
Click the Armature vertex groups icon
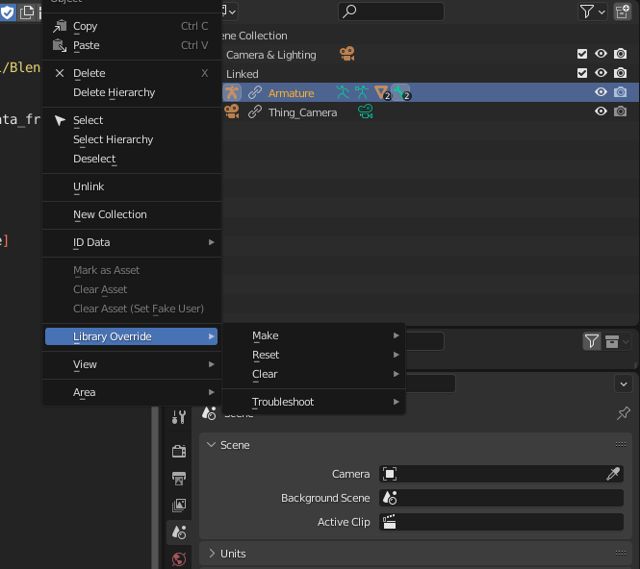(x=382, y=93)
